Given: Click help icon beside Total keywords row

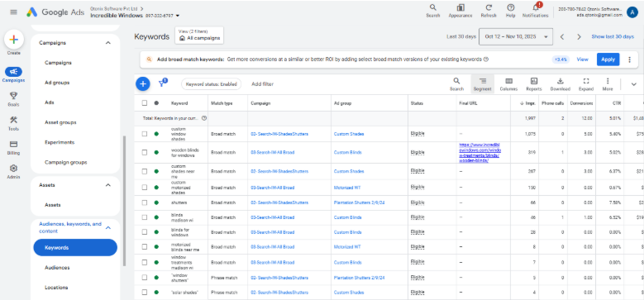Looking at the screenshot, I should click(x=204, y=118).
